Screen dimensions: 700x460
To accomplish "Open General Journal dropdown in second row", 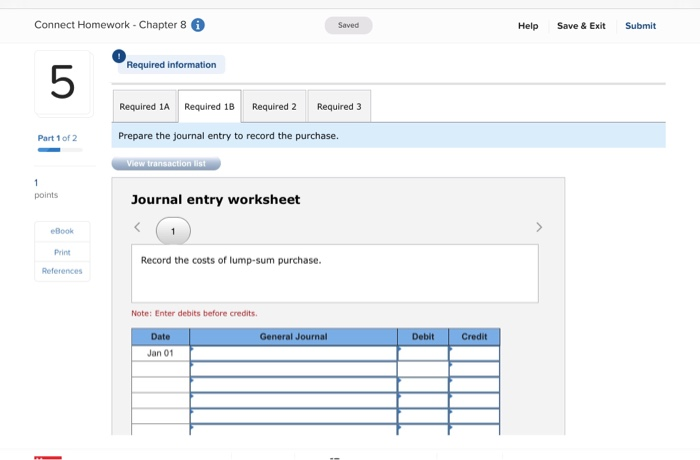I will [x=293, y=369].
